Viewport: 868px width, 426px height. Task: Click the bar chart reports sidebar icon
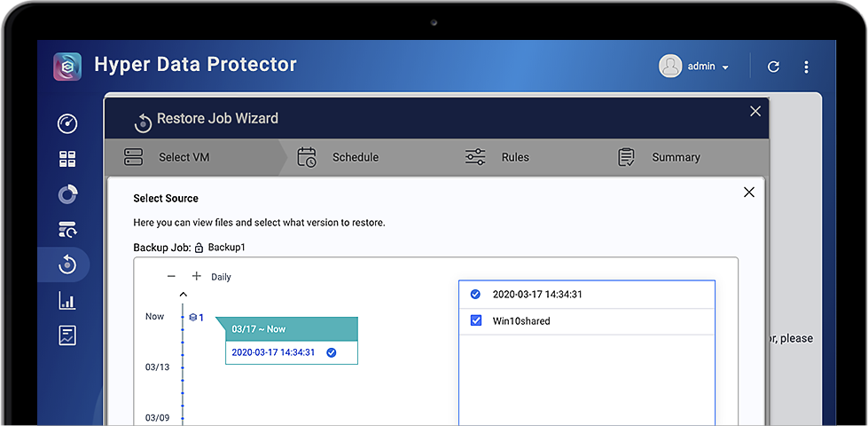tap(67, 301)
